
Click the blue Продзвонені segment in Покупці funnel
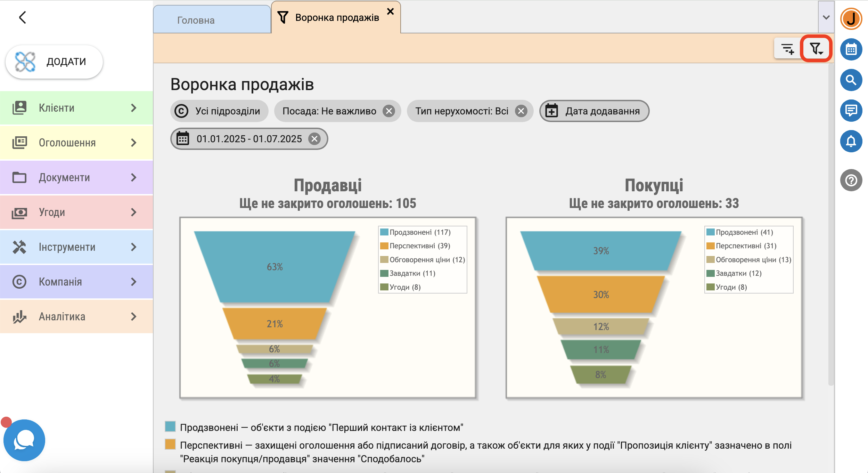(x=601, y=250)
